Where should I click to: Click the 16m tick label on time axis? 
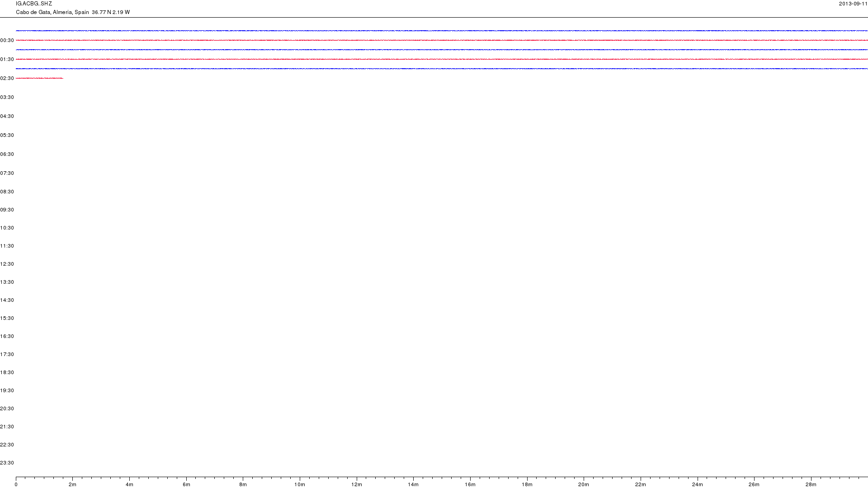tap(470, 485)
